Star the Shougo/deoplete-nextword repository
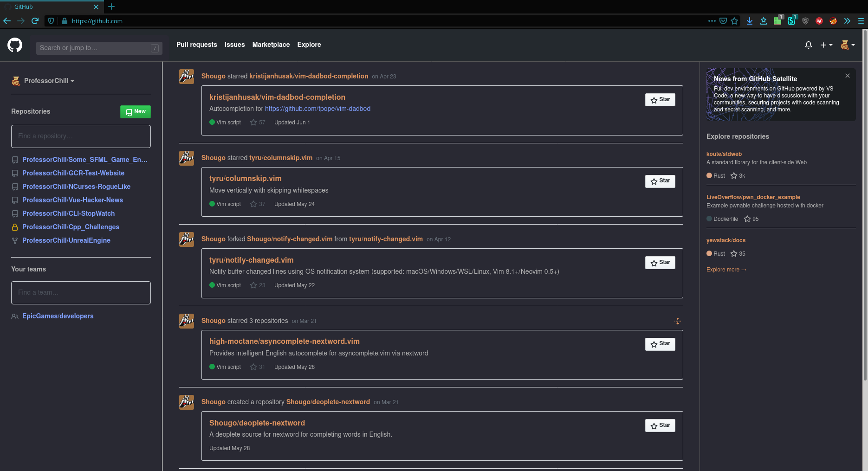 click(660, 426)
